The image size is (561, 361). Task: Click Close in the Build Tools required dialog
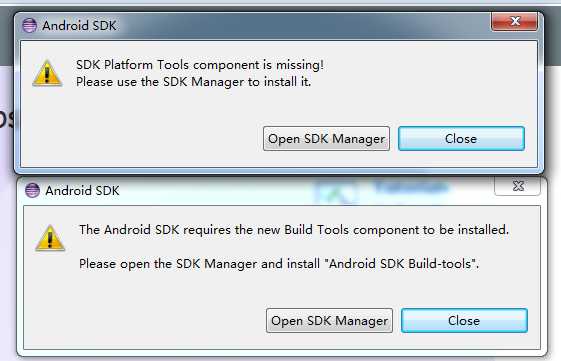(x=464, y=321)
